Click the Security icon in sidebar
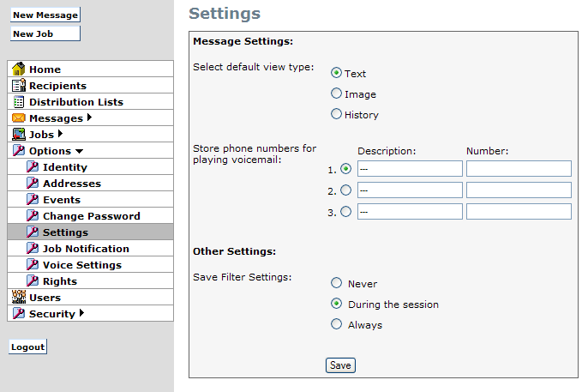 coord(18,314)
